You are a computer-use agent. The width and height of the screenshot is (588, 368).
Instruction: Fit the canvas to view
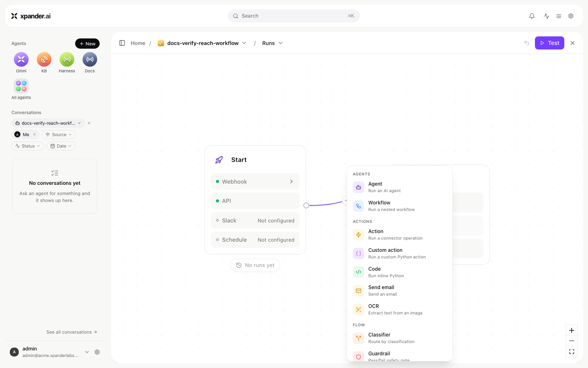[572, 352]
